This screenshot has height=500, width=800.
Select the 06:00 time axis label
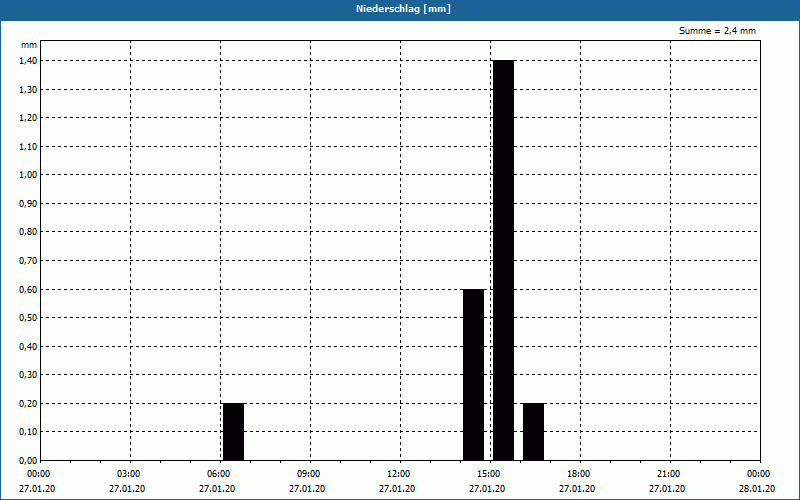pos(219,474)
